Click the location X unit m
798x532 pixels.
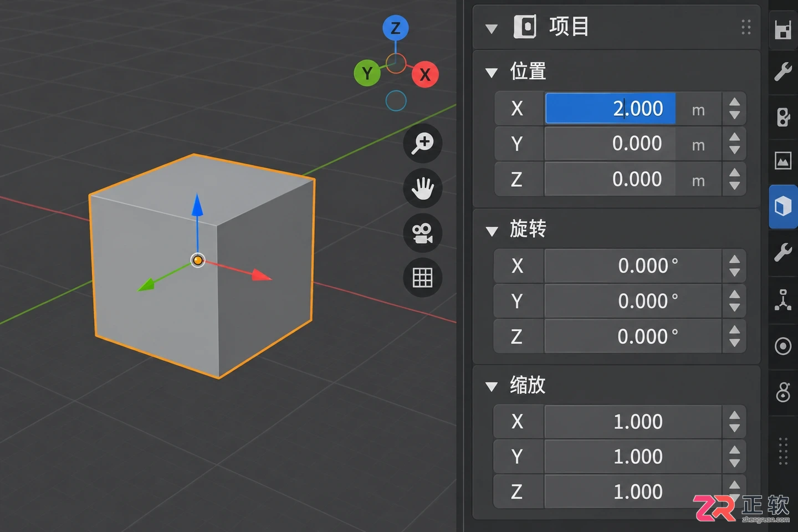click(698, 110)
